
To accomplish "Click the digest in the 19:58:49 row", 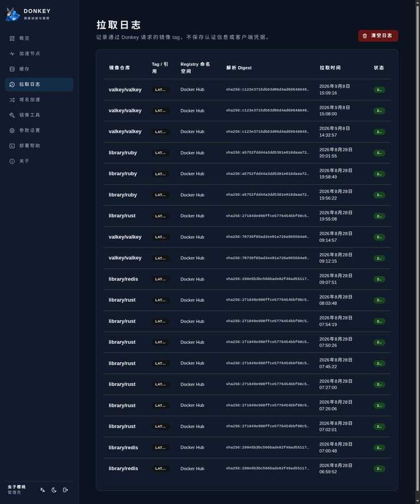I will tap(267, 174).
